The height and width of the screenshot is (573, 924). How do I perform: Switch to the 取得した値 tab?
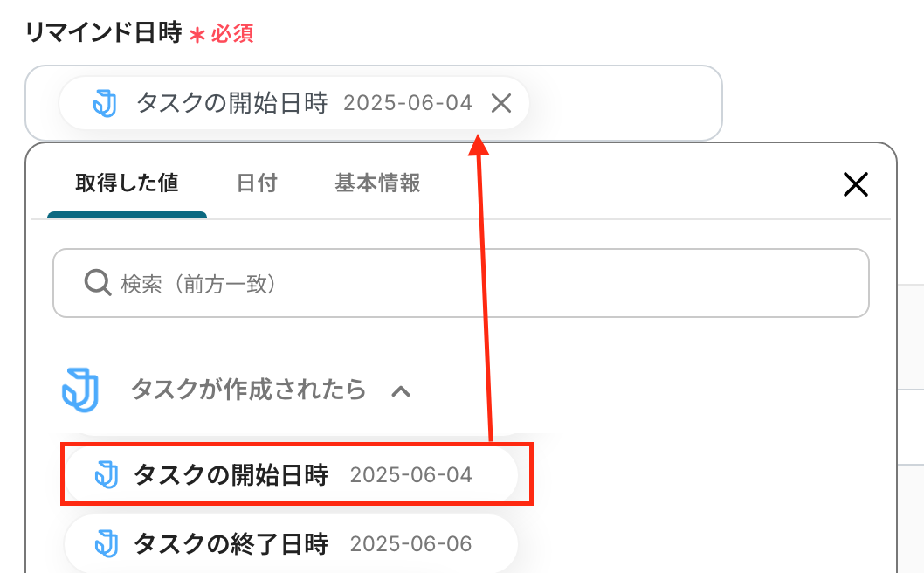[x=127, y=183]
